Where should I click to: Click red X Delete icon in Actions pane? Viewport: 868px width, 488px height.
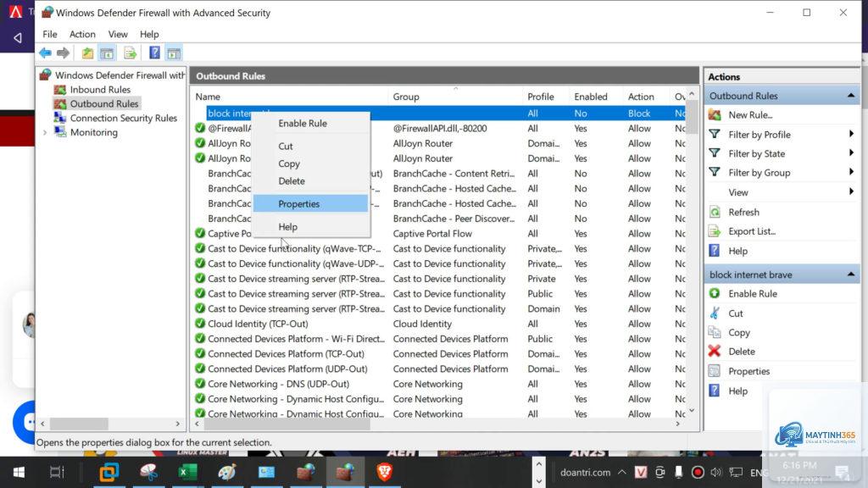(715, 352)
